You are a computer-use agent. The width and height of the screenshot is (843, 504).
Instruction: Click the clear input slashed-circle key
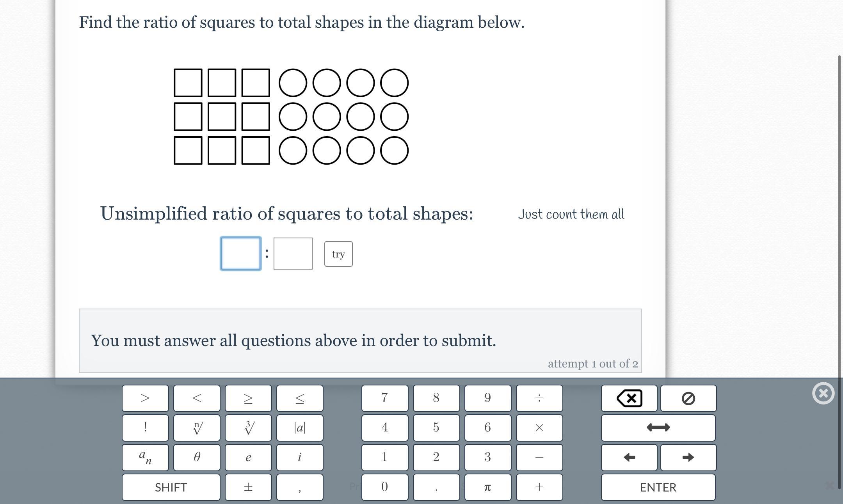tap(688, 398)
